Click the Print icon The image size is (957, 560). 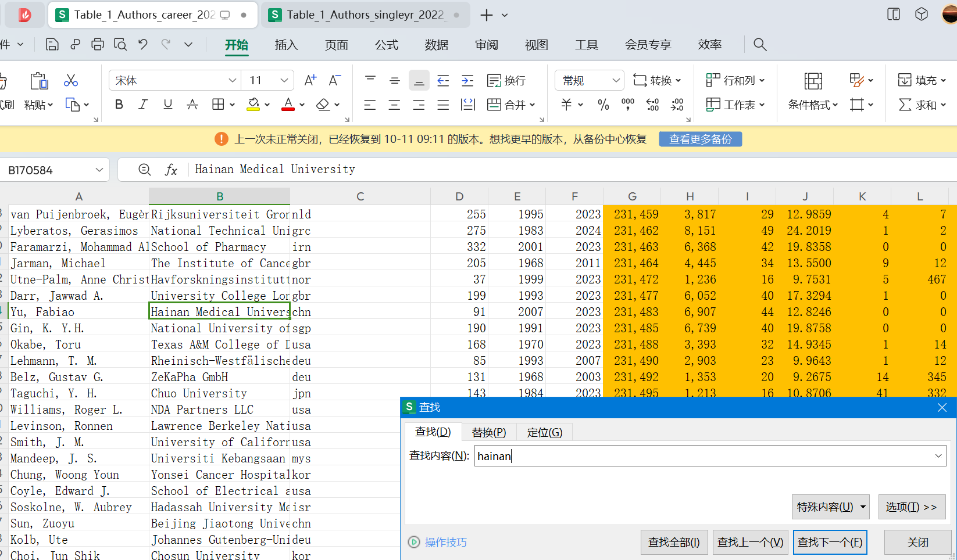(x=98, y=45)
